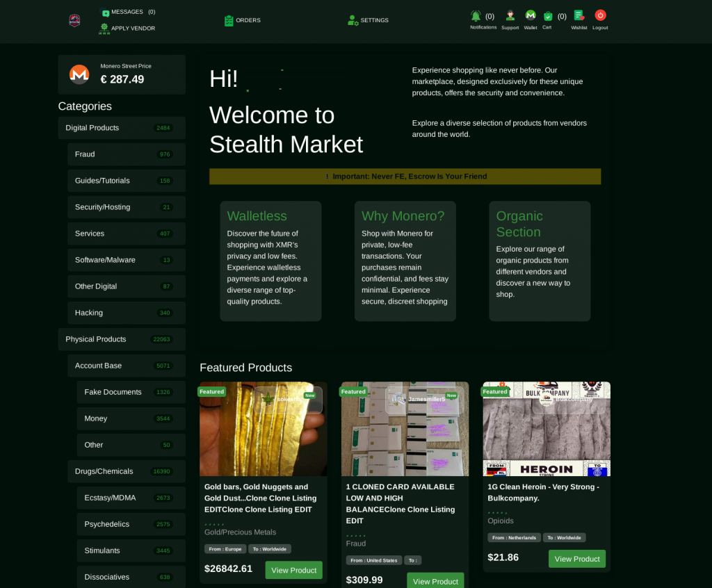Screen dimensions: 712x588
Task: Click the MESSAGES link text
Action: (127, 12)
